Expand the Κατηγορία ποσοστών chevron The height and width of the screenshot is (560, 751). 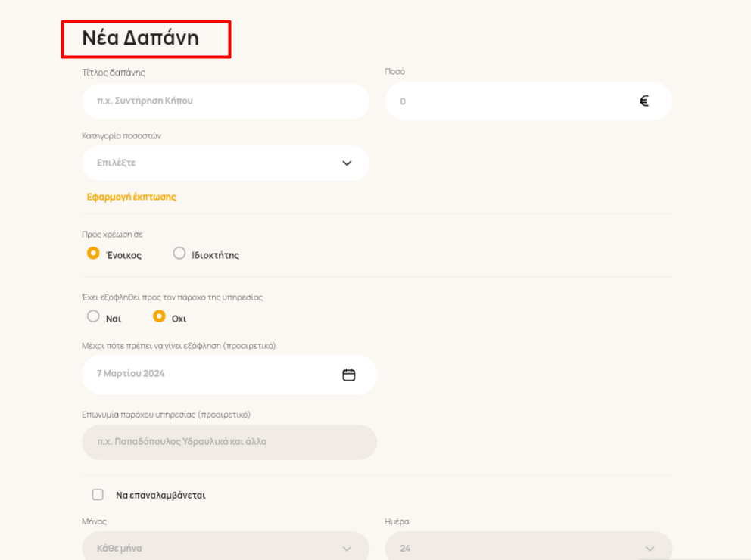347,163
